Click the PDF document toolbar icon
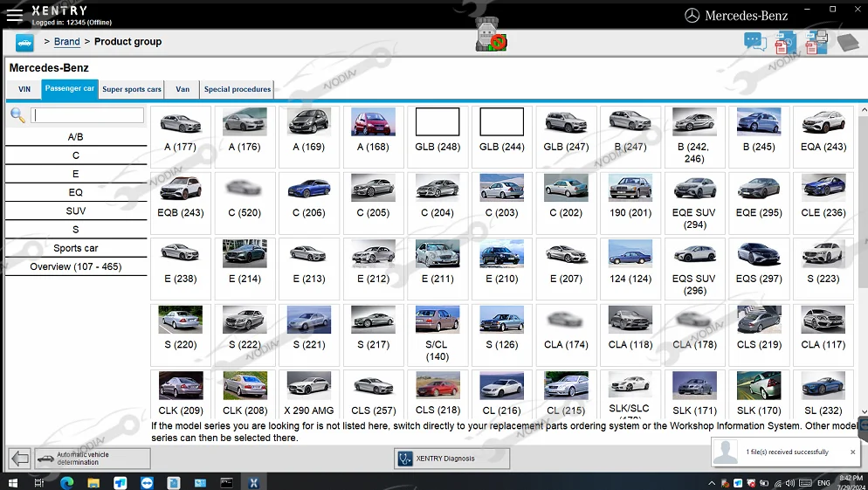This screenshot has width=868, height=490. coord(784,43)
